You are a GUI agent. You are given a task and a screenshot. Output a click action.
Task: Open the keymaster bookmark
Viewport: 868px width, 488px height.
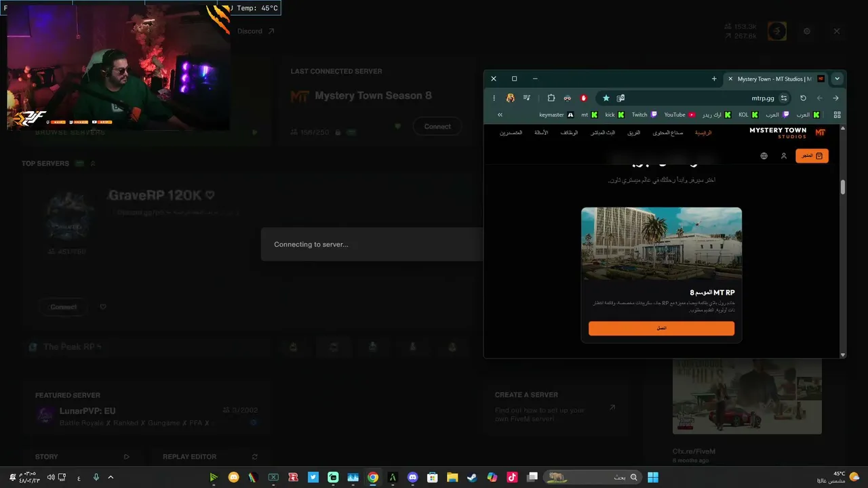tap(556, 115)
